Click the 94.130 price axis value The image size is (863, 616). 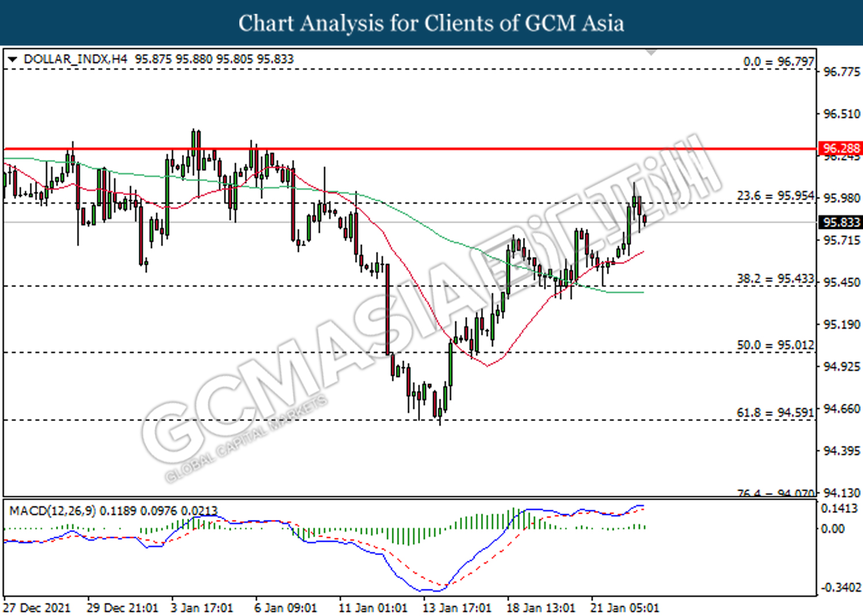click(x=842, y=493)
